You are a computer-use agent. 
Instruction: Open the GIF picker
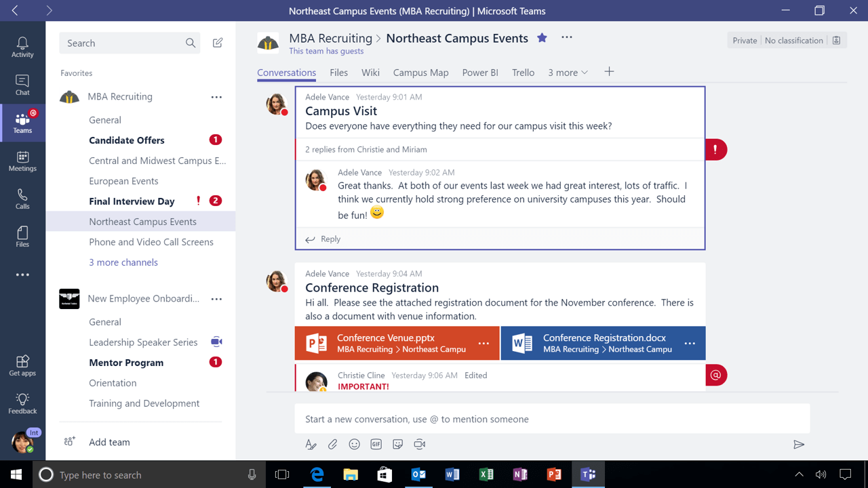(x=375, y=444)
